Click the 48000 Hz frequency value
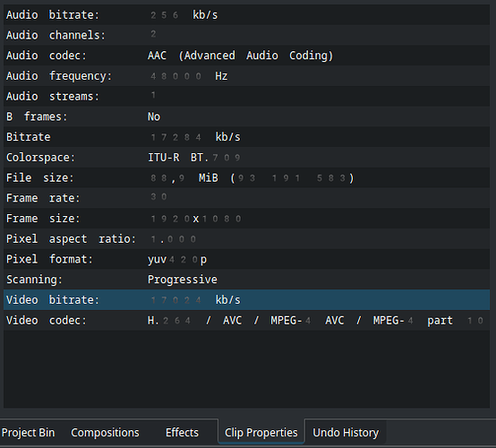The image size is (496, 448). (x=189, y=76)
